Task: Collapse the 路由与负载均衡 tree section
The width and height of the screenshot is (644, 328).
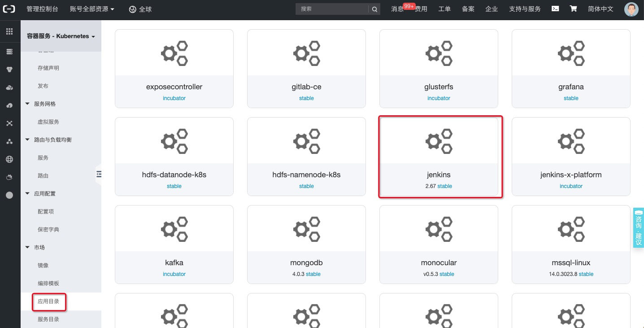Action: click(27, 140)
